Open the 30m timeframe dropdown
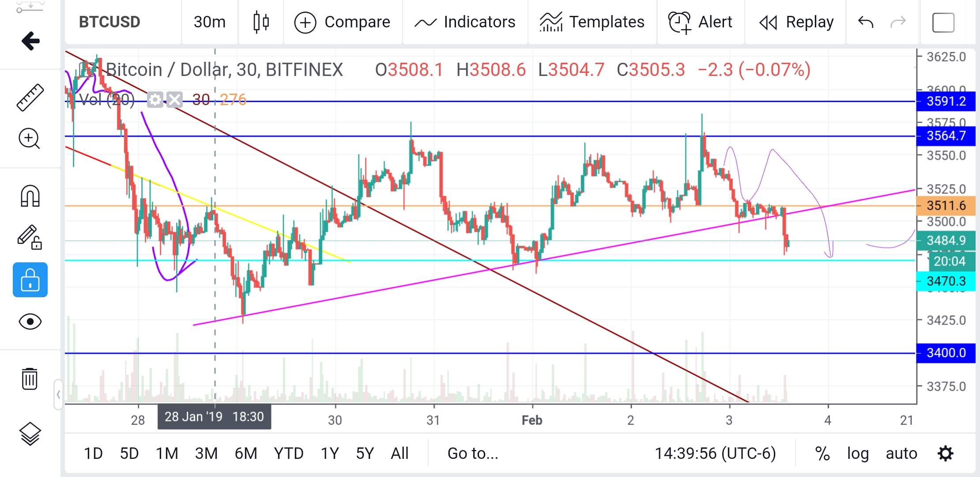Viewport: 980px width, 477px height. click(209, 22)
